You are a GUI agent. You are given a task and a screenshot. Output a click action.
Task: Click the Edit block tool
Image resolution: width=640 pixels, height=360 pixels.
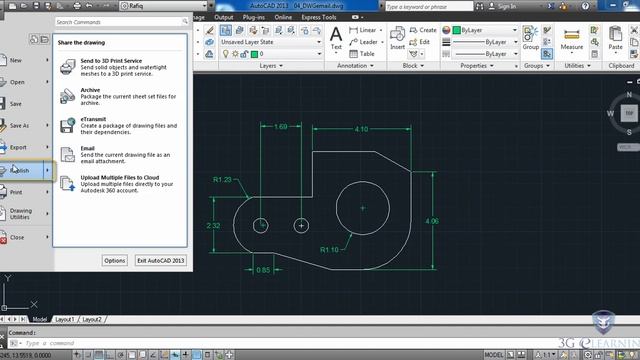420,42
